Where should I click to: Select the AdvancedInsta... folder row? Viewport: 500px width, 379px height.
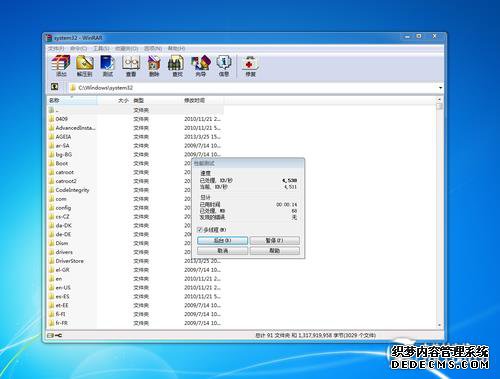pyautogui.click(x=135, y=128)
